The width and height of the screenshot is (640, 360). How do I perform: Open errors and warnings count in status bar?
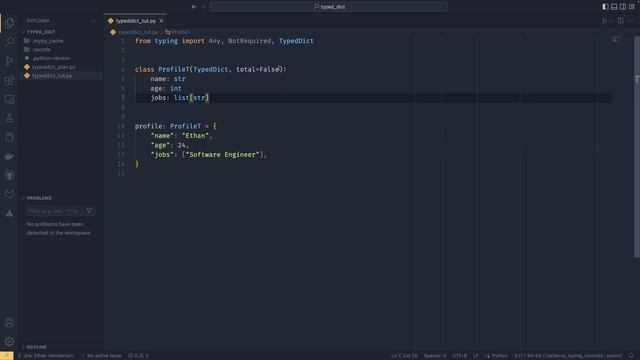[x=138, y=356]
